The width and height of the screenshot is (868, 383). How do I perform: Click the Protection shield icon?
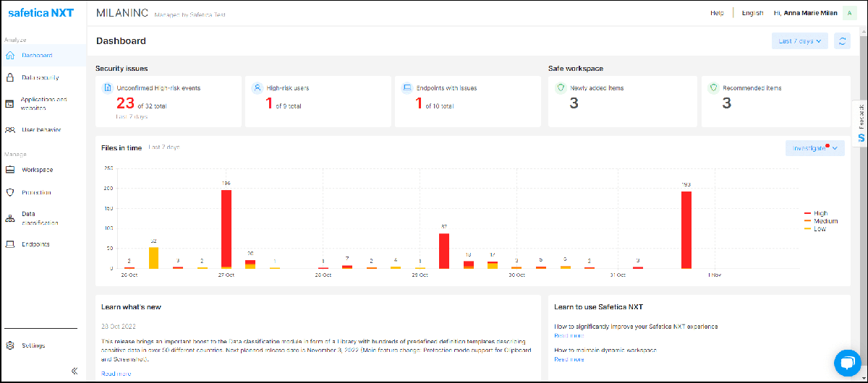coord(10,193)
